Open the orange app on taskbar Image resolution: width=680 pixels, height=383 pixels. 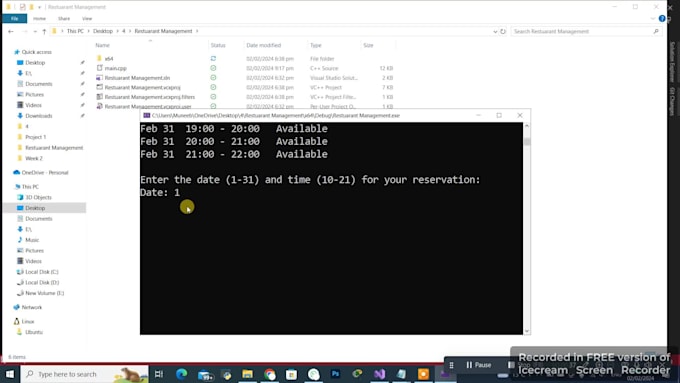coord(423,374)
